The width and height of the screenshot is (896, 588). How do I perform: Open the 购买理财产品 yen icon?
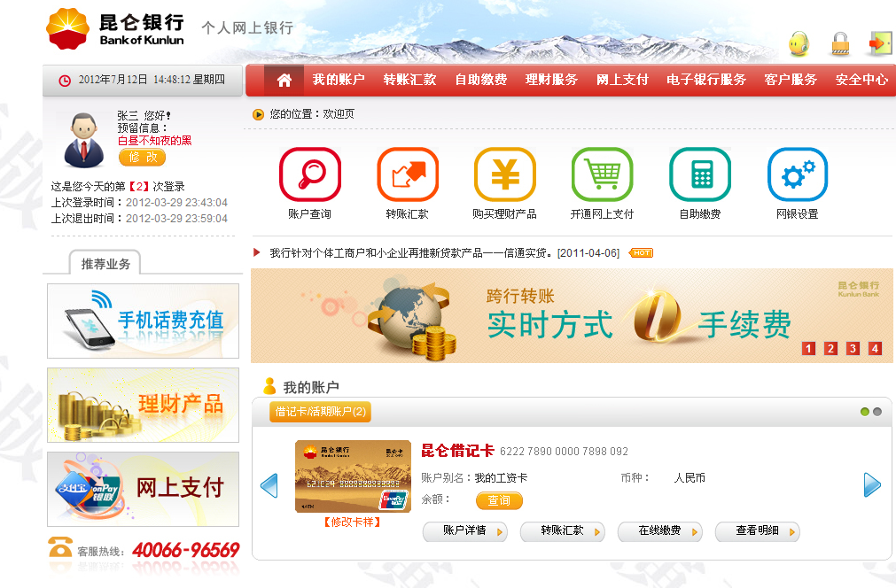coord(505,174)
